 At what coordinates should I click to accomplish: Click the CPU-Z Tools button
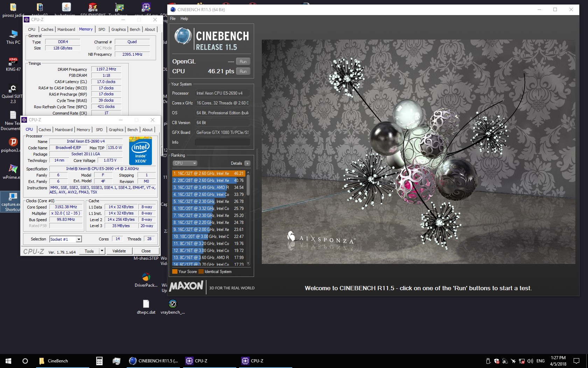click(89, 251)
